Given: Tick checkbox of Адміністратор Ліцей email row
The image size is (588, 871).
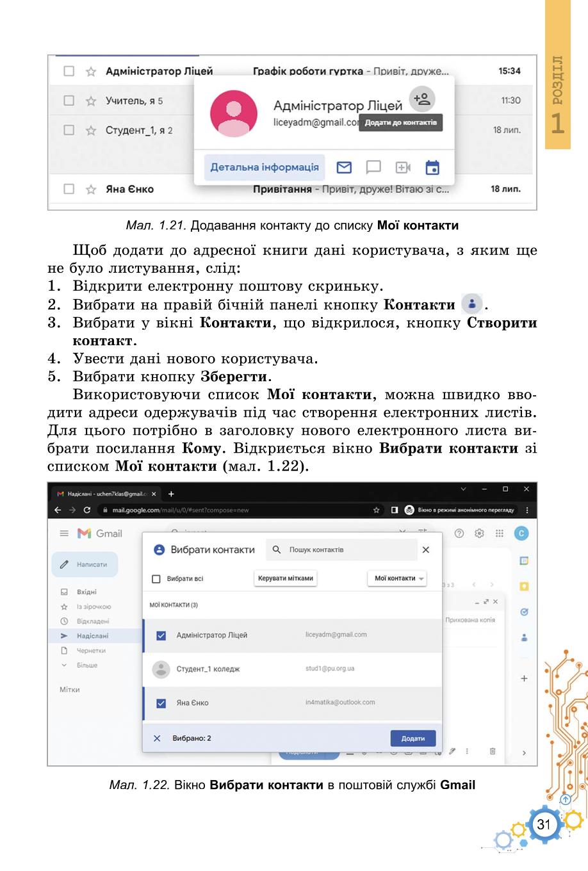Looking at the screenshot, I should [69, 71].
